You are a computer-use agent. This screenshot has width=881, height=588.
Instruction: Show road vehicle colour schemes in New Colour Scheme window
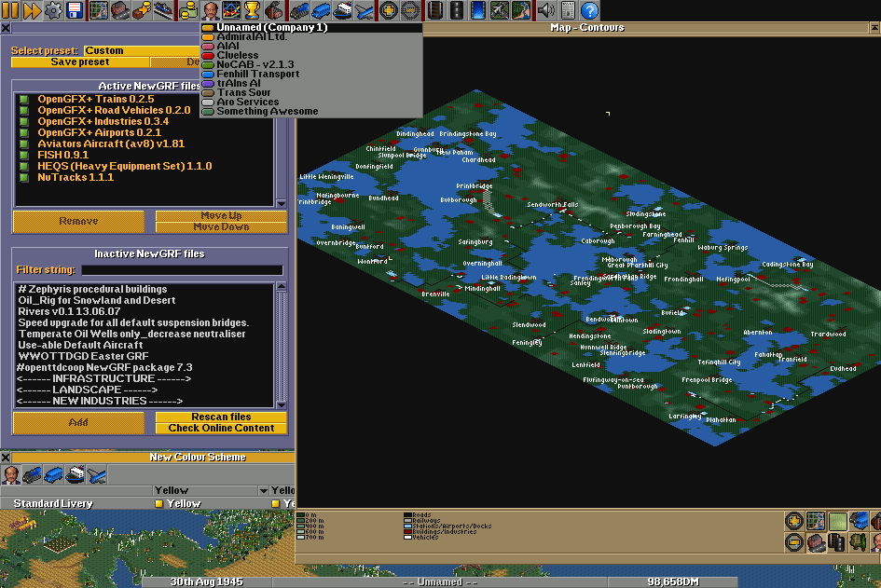point(53,475)
